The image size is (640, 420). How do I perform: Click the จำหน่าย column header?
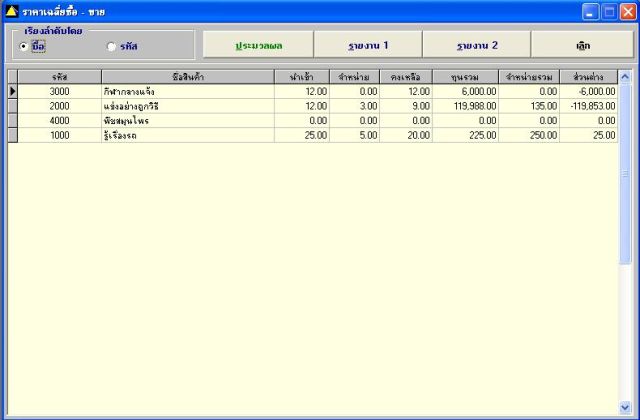click(354, 77)
